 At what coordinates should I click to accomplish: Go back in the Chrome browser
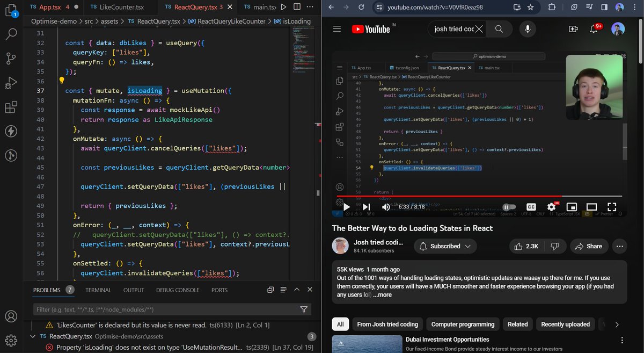point(331,8)
